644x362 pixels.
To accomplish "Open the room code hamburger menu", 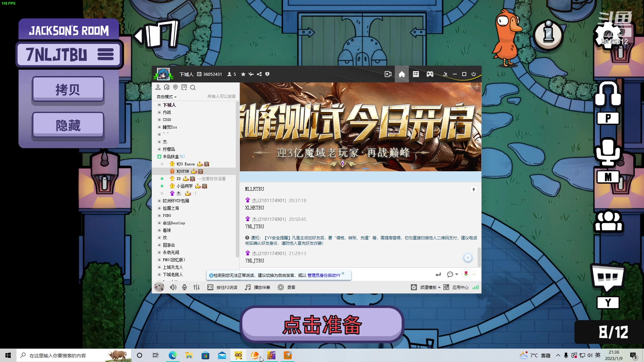I will tap(106, 54).
